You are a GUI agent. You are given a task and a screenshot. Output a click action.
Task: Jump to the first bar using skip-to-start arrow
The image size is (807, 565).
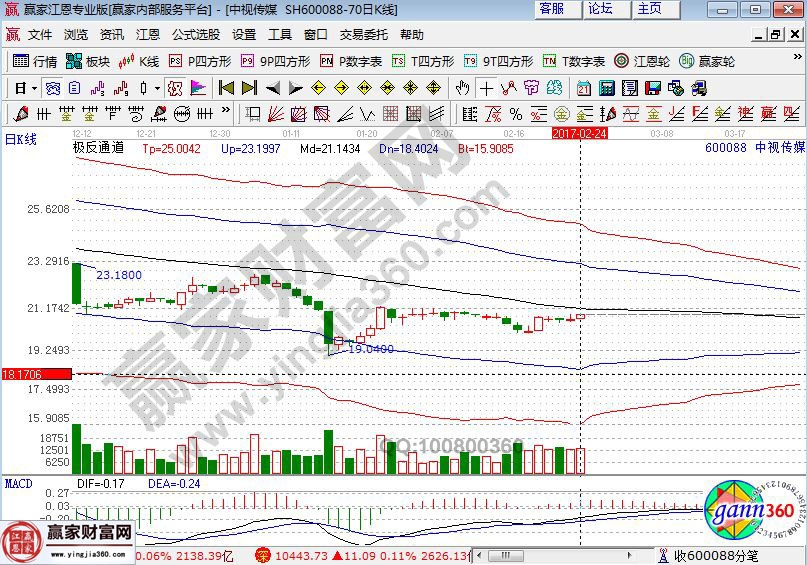(227, 88)
